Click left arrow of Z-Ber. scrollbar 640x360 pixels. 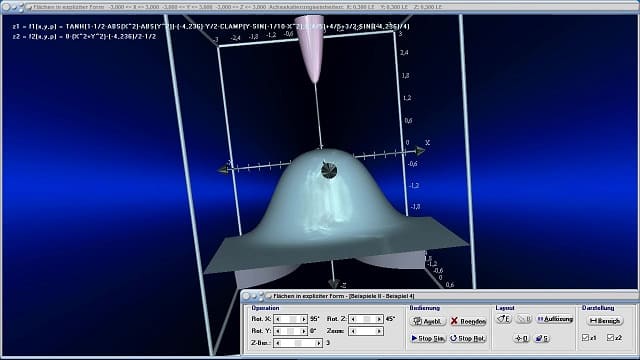pyautogui.click(x=278, y=343)
